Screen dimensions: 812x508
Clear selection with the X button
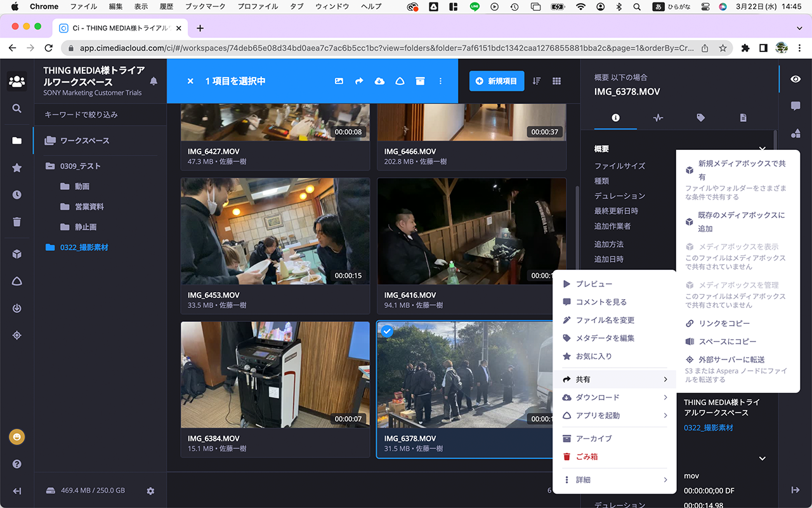pyautogui.click(x=190, y=81)
